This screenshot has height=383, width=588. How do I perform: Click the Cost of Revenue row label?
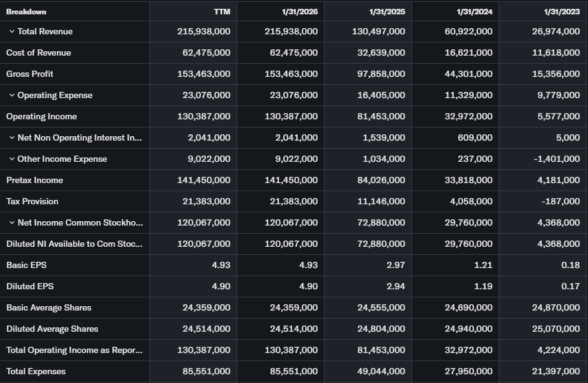(x=39, y=53)
